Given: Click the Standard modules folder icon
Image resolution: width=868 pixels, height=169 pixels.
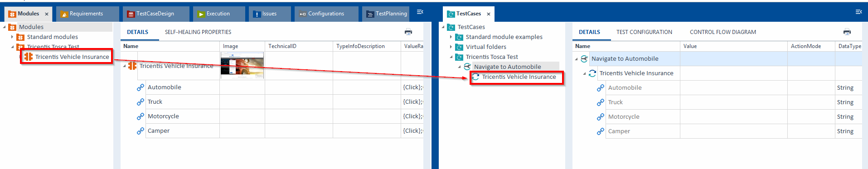Looking at the screenshot, I should click(20, 37).
